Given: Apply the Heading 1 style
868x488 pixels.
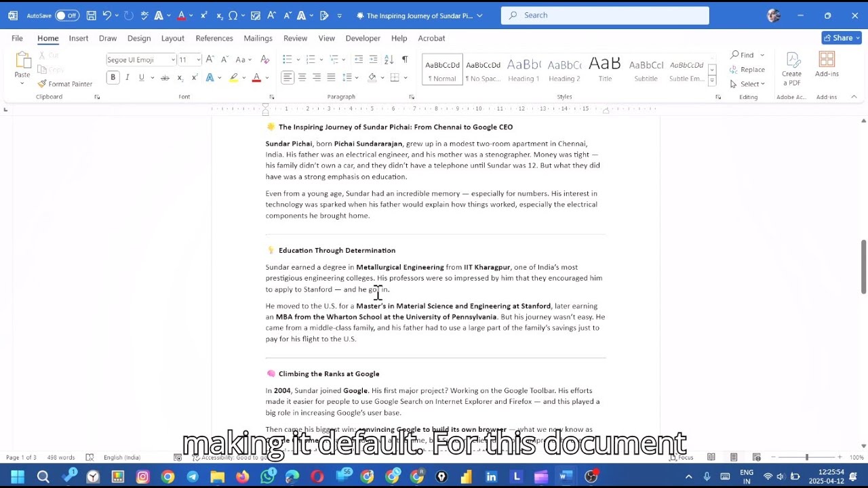Looking at the screenshot, I should click(x=524, y=69).
